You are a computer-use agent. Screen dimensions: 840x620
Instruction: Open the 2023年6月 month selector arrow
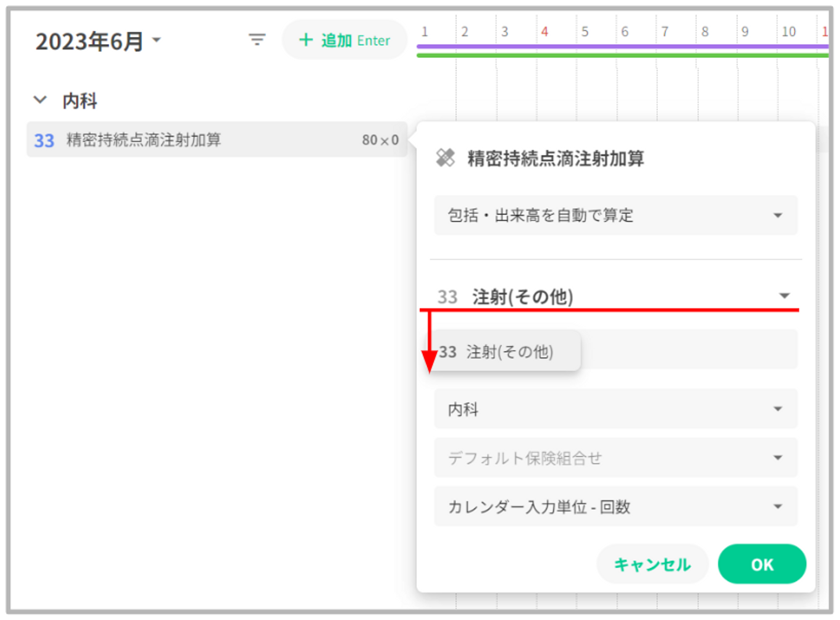(x=157, y=40)
